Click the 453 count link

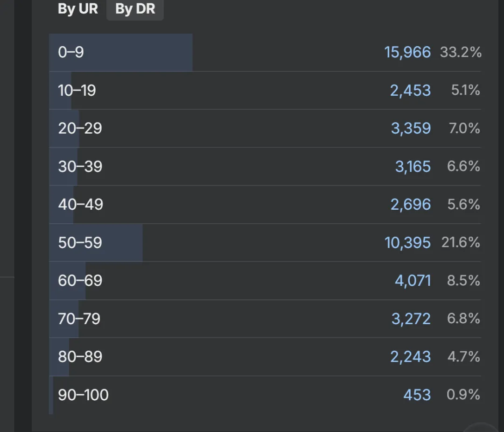pyautogui.click(x=417, y=395)
